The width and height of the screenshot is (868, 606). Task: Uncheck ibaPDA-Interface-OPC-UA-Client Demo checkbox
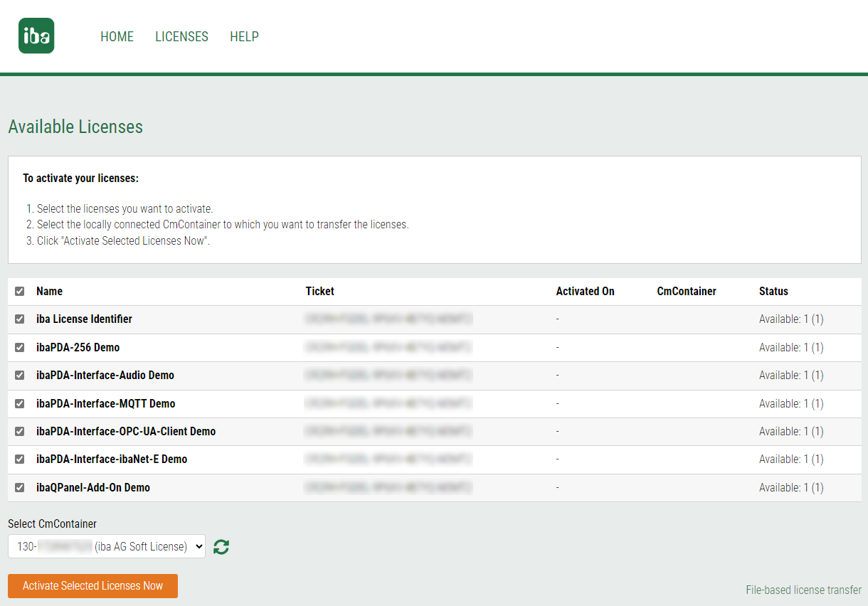19,432
